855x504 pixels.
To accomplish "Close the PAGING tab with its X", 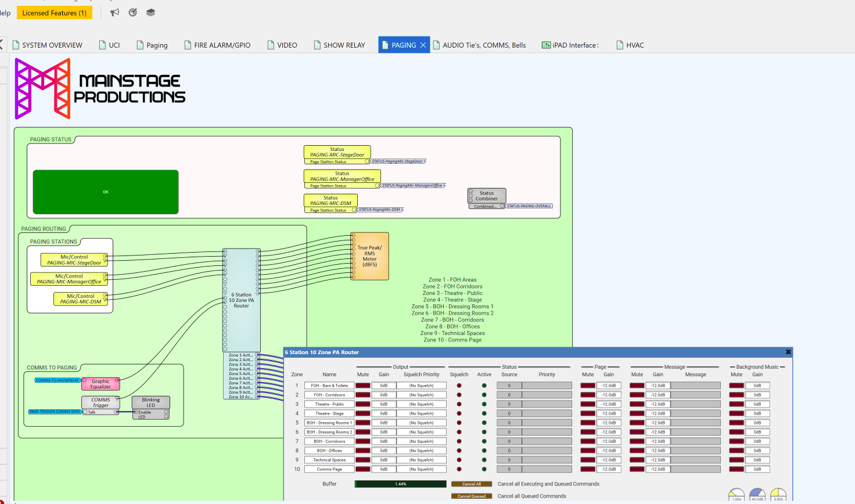I will coord(423,45).
